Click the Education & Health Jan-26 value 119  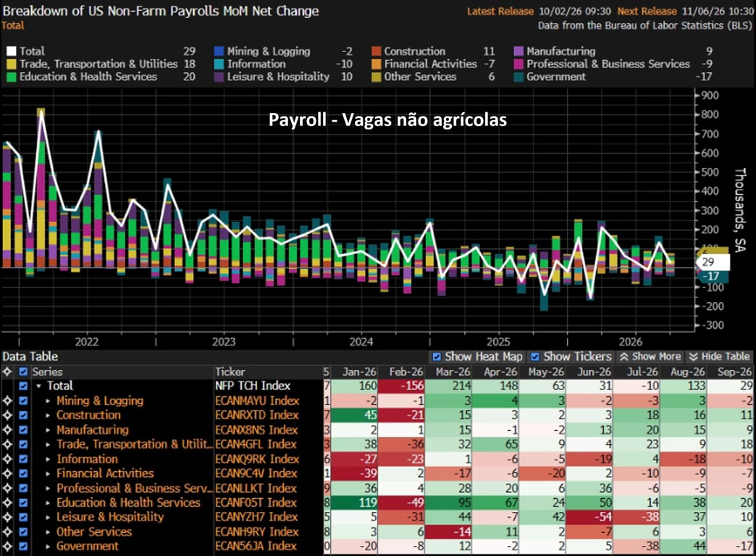354,502
